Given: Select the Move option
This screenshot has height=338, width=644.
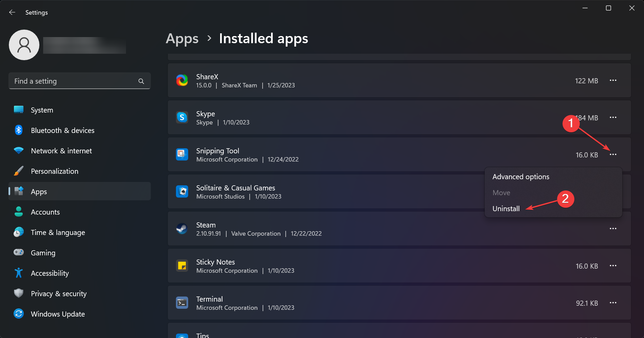Looking at the screenshot, I should pyautogui.click(x=501, y=192).
